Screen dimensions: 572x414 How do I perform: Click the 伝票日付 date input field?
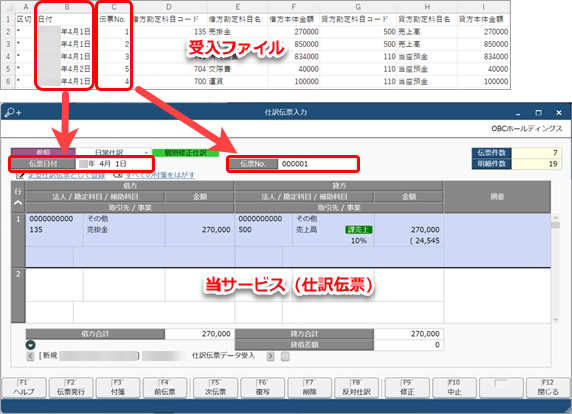click(113, 164)
